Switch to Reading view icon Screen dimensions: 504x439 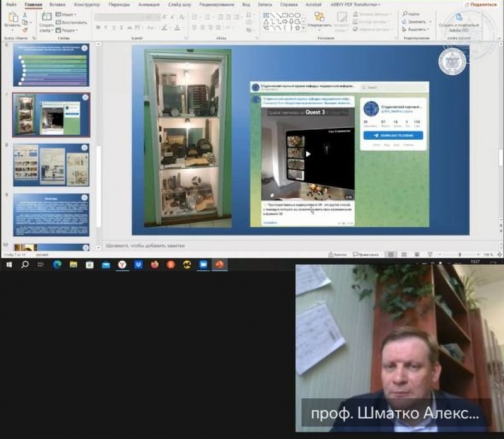[417, 254]
